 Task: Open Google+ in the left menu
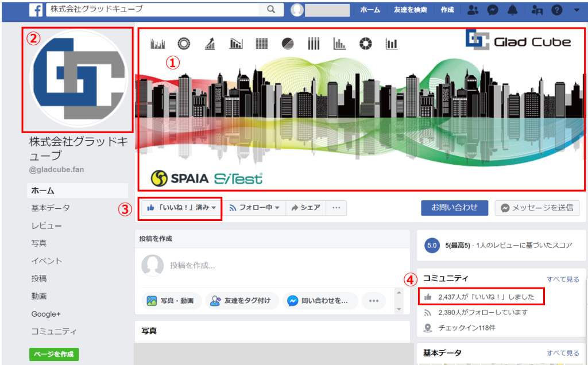click(46, 314)
